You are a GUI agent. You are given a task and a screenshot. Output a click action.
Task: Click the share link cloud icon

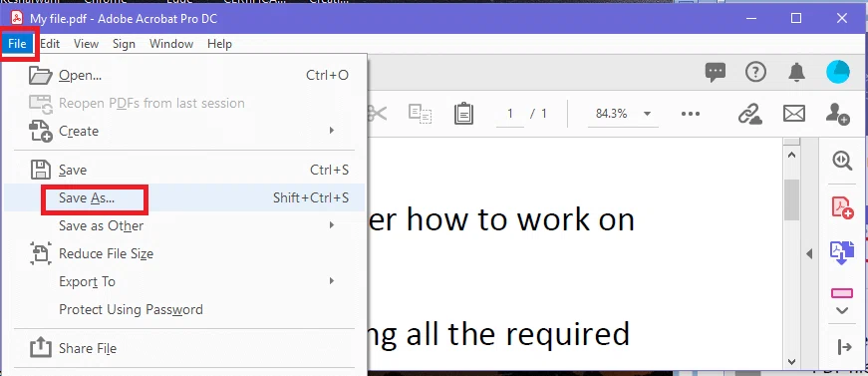click(x=750, y=114)
